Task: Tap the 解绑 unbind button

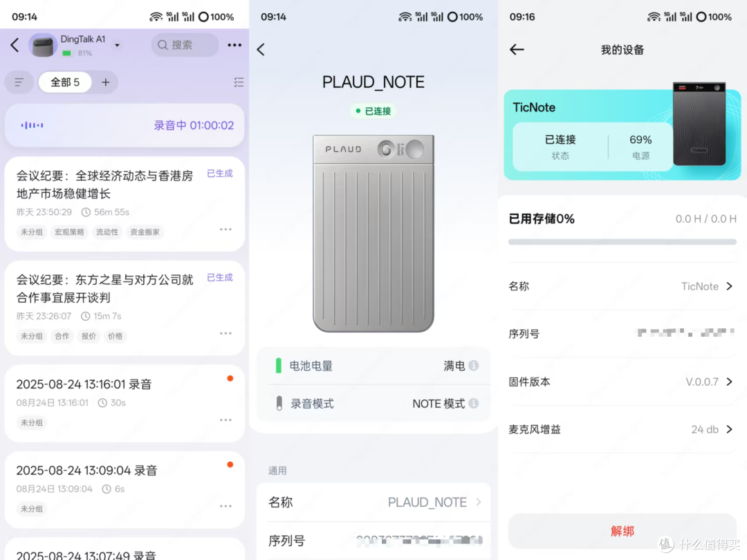Action: (x=622, y=531)
